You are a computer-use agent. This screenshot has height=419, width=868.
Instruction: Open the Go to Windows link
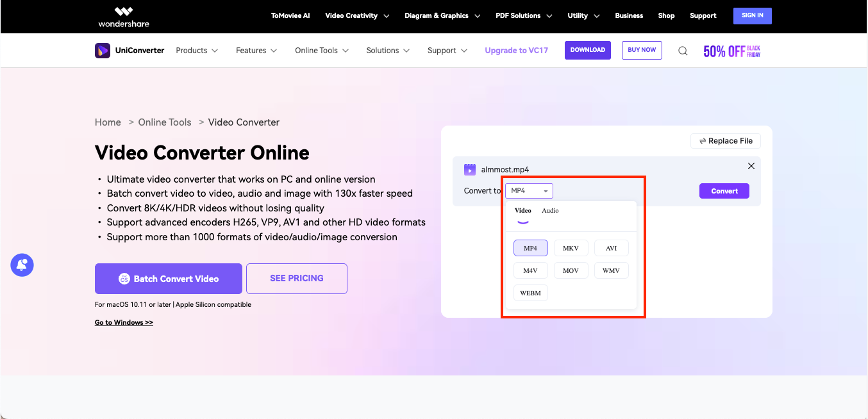124,322
